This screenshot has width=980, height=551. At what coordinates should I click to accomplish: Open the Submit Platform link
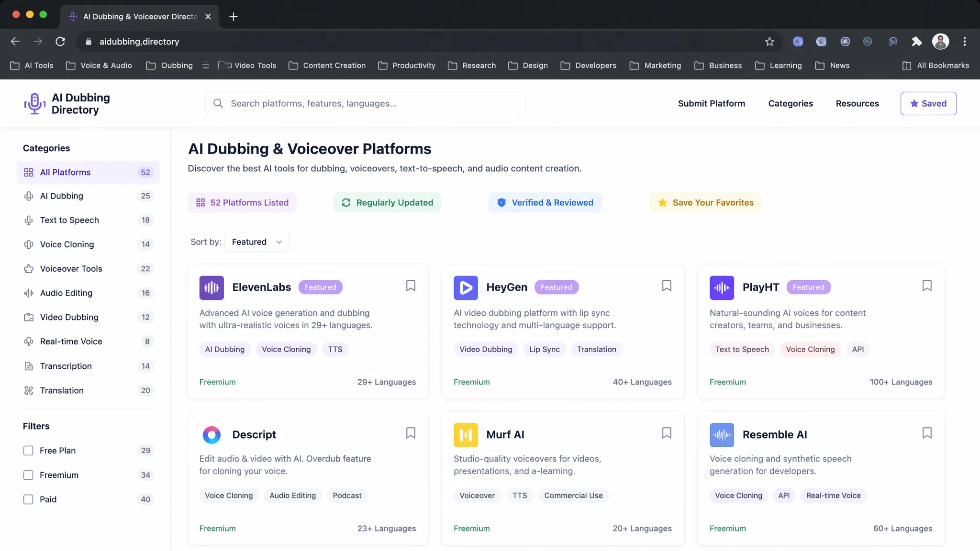tap(712, 103)
